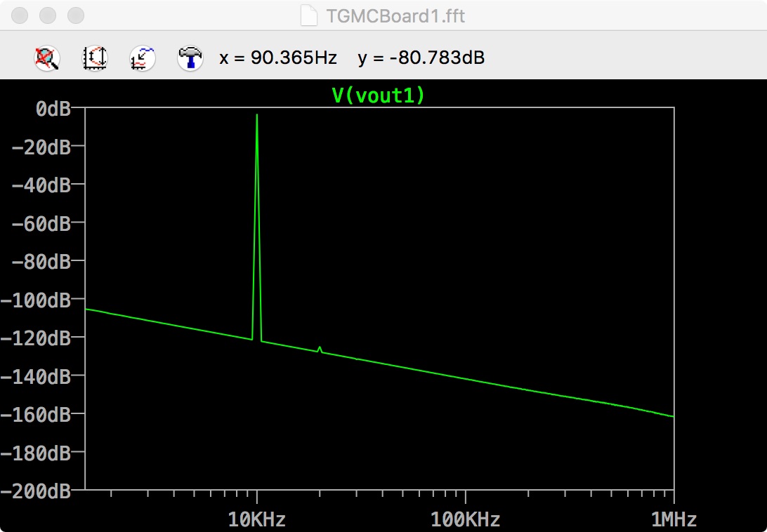Click the 100KHz frequency axis label

pyautogui.click(x=465, y=519)
